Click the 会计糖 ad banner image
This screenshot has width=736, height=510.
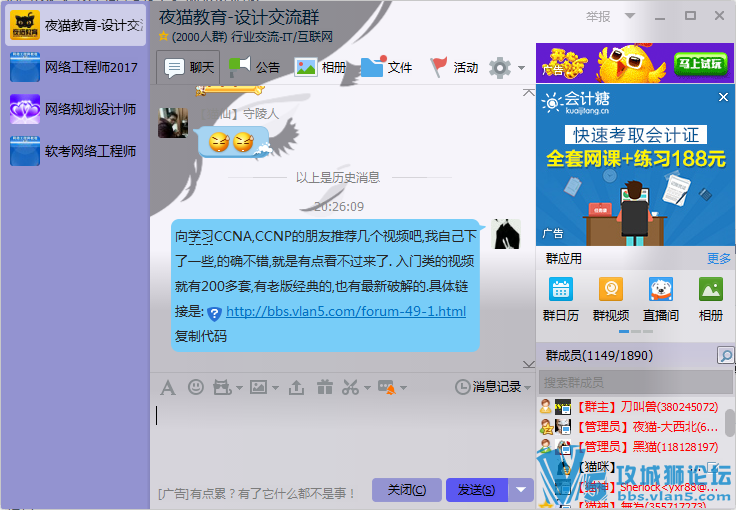point(635,165)
